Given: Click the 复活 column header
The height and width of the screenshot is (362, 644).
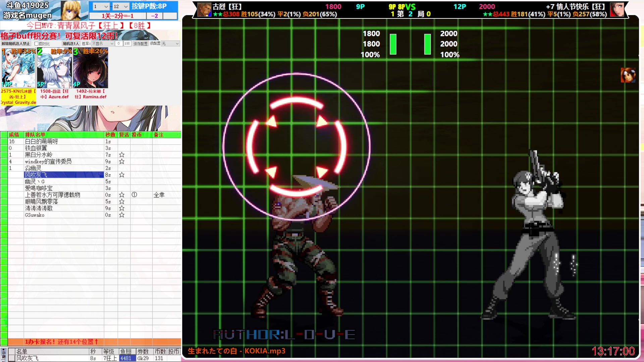Looking at the screenshot, I should pyautogui.click(x=124, y=135).
